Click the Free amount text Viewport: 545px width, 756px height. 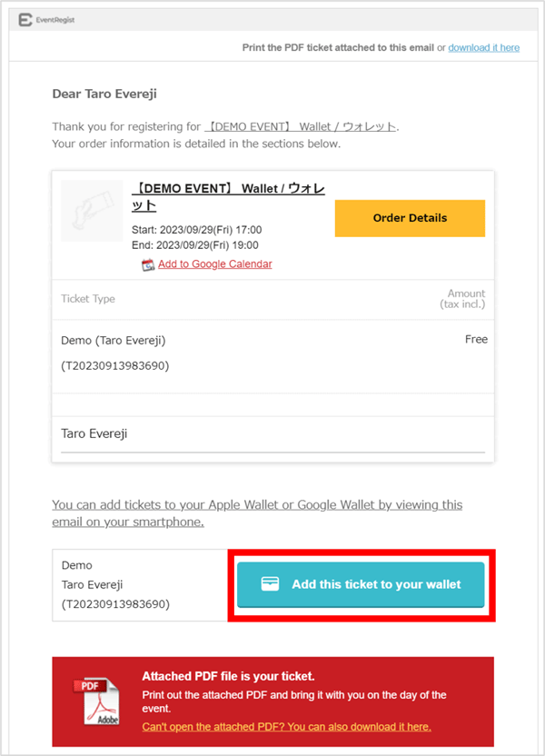[476, 339]
